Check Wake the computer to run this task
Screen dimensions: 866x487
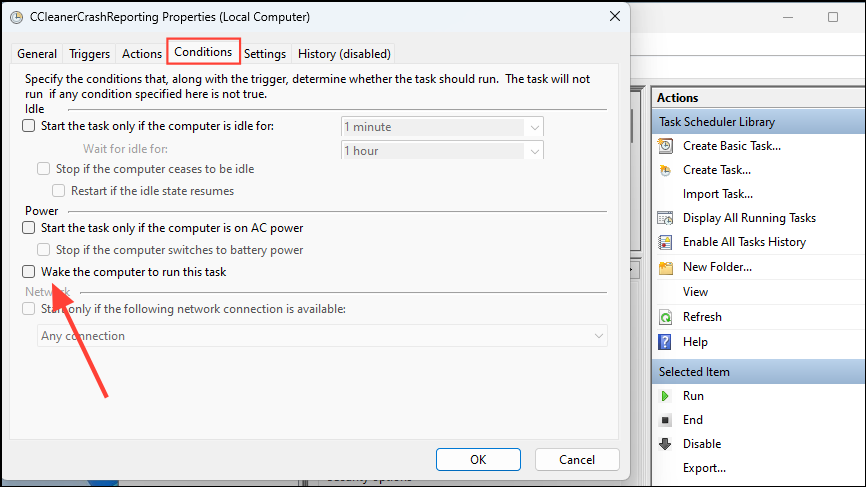[29, 272]
